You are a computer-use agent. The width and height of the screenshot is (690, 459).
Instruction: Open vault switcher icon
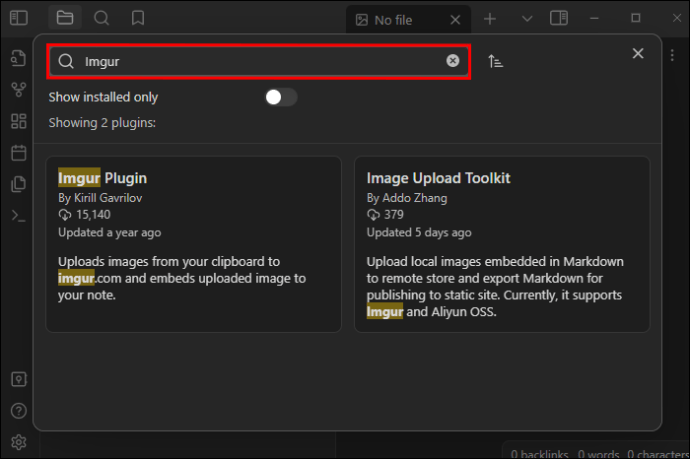[18, 379]
